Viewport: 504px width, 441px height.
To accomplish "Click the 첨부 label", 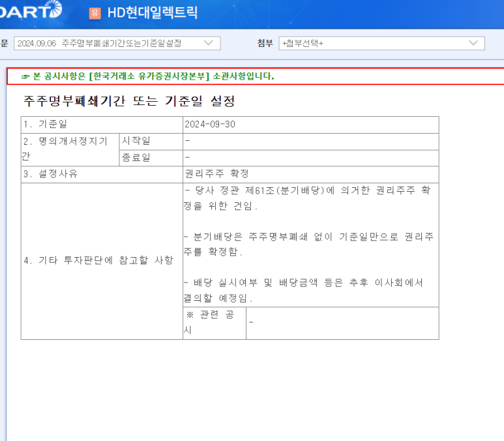I will coord(265,43).
